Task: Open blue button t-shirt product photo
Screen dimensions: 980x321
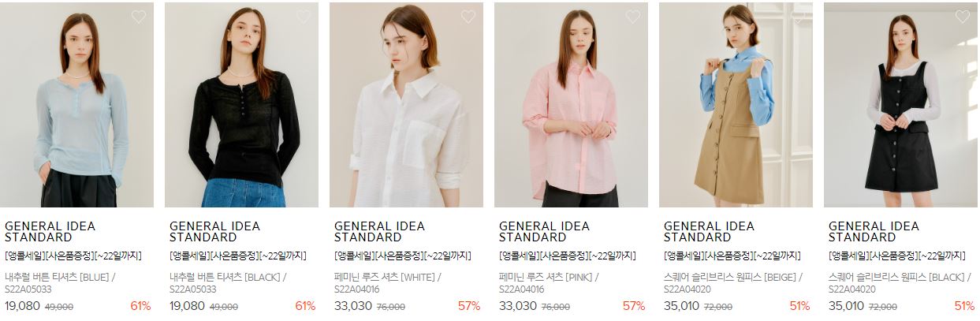Action: point(76,105)
